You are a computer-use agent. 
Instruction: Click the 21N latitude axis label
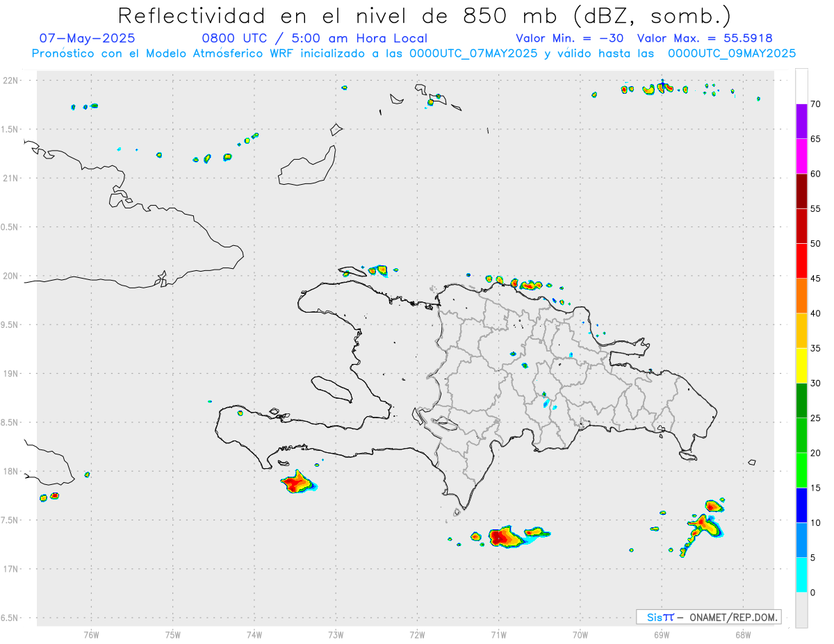tap(12, 179)
